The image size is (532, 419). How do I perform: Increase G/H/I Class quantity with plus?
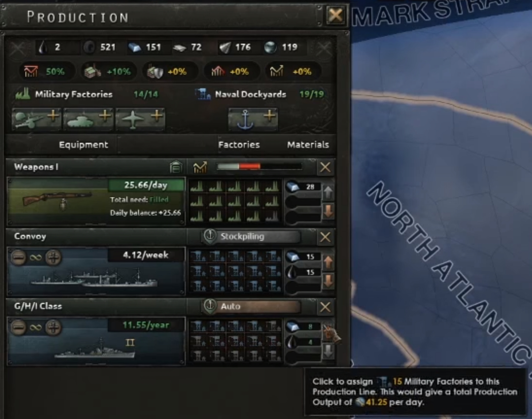(x=53, y=328)
